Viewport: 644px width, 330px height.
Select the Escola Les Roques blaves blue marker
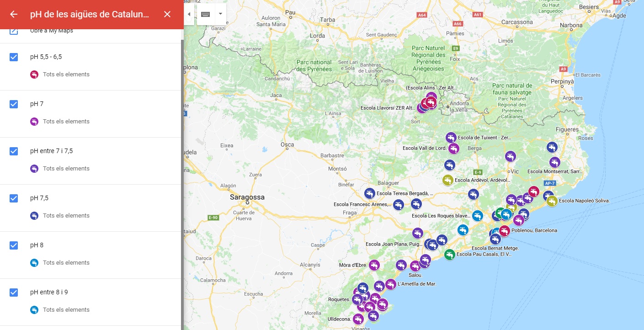point(478,215)
